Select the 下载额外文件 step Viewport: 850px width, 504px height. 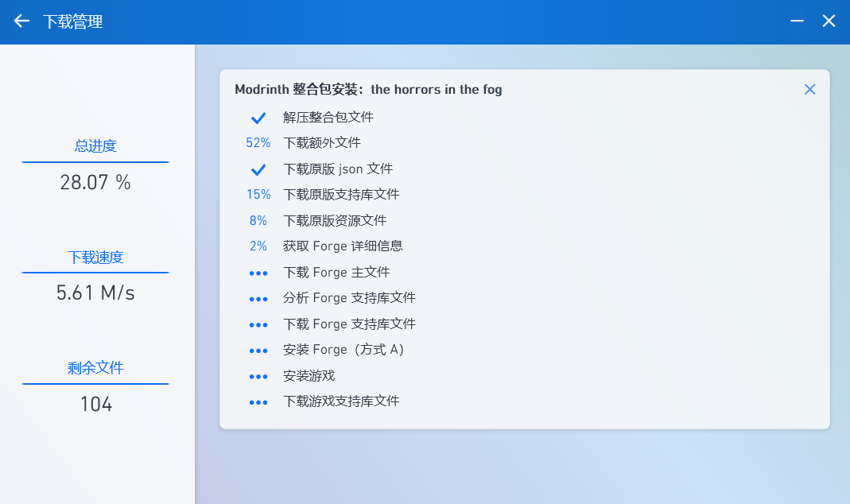coord(321,142)
